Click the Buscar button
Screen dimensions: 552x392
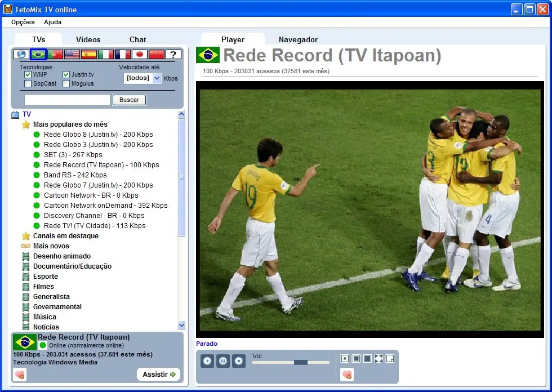click(x=129, y=100)
